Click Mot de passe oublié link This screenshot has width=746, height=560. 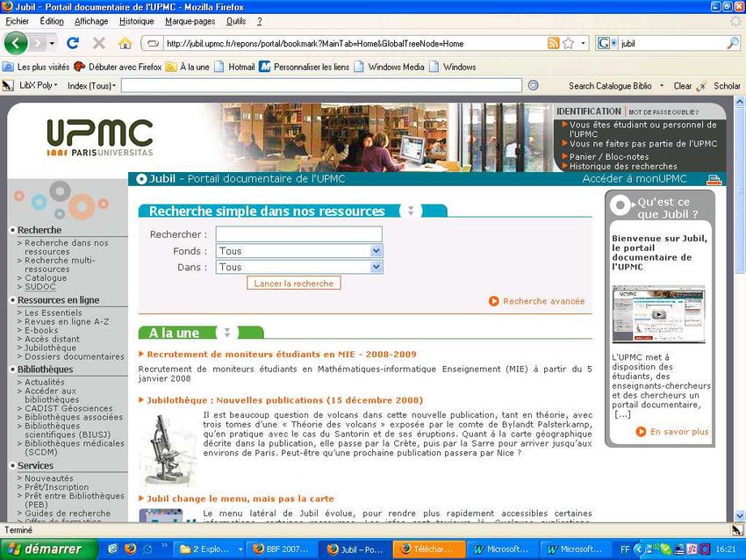pyautogui.click(x=664, y=112)
